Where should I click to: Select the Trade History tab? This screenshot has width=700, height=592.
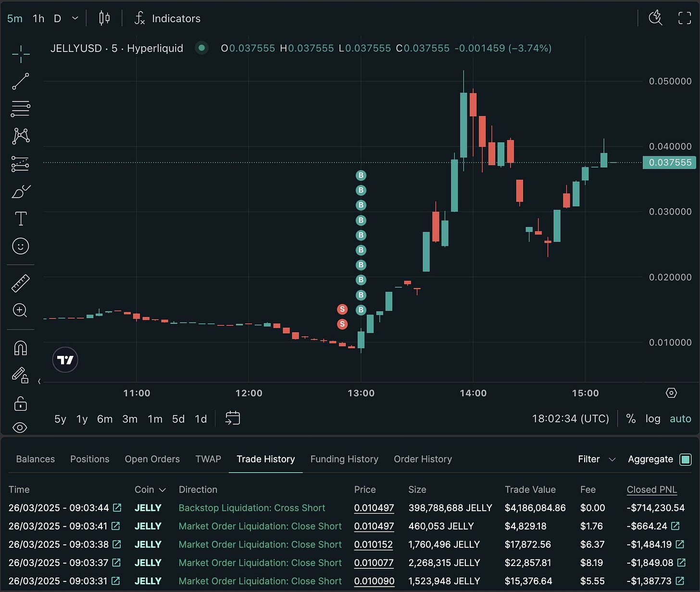[266, 459]
